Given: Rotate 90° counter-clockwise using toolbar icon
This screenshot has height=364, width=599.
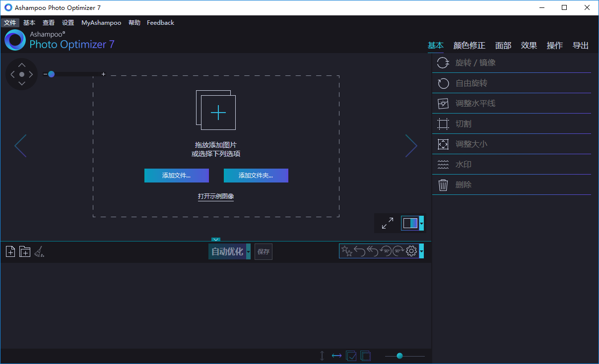Looking at the screenshot, I should click(385, 251).
